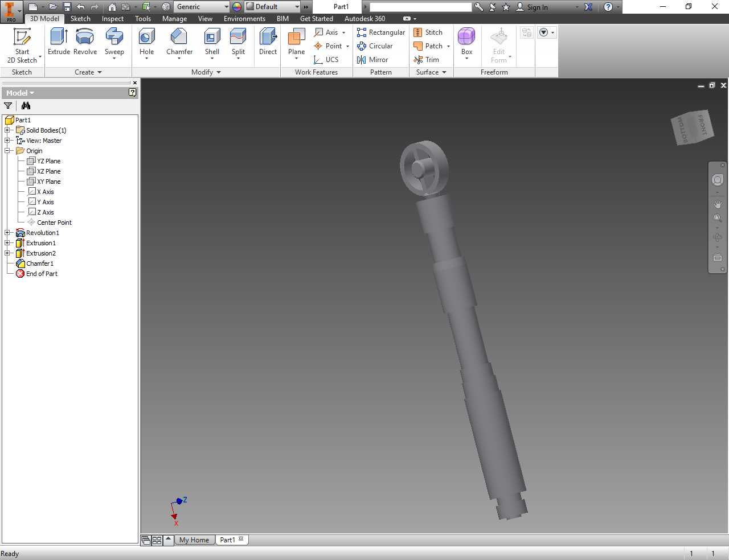Select the Extrude tool

pyautogui.click(x=59, y=42)
